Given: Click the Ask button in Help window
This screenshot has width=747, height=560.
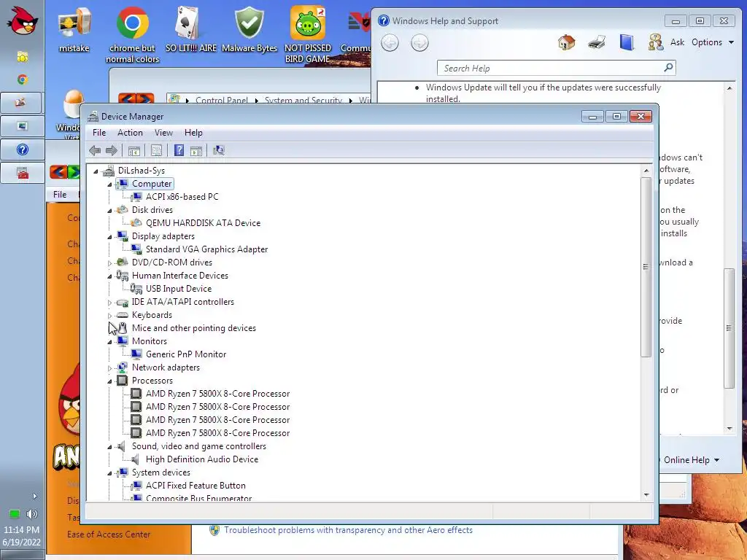Looking at the screenshot, I should coord(678,42).
